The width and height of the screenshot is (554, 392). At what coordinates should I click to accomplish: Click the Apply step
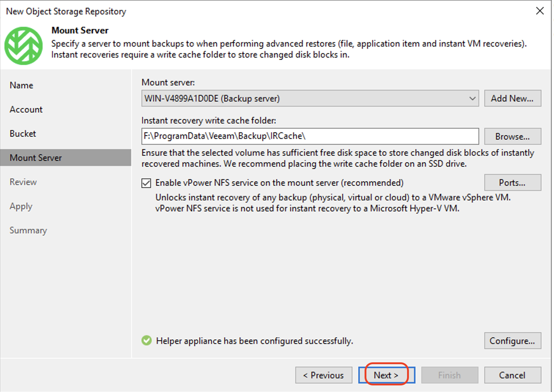click(x=21, y=206)
